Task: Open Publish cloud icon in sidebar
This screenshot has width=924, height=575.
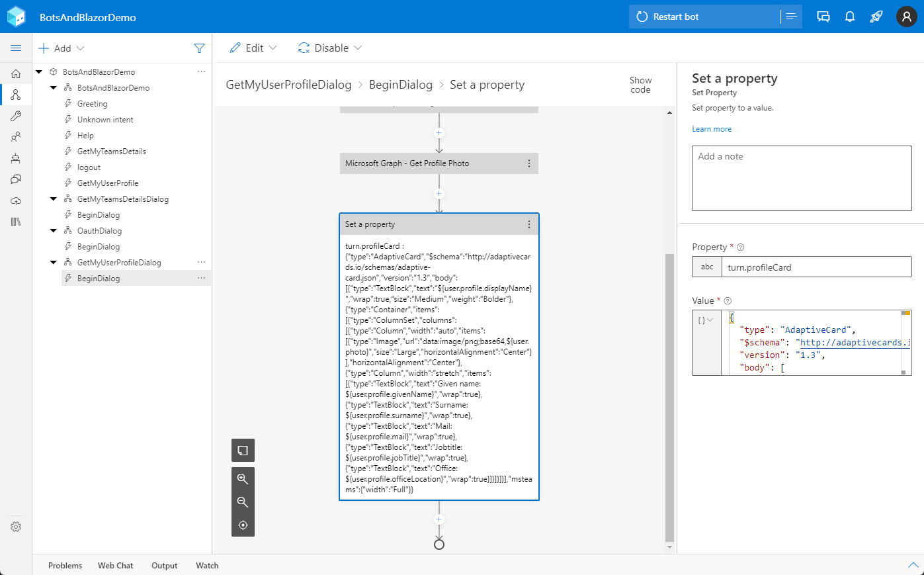Action: [x=16, y=200]
